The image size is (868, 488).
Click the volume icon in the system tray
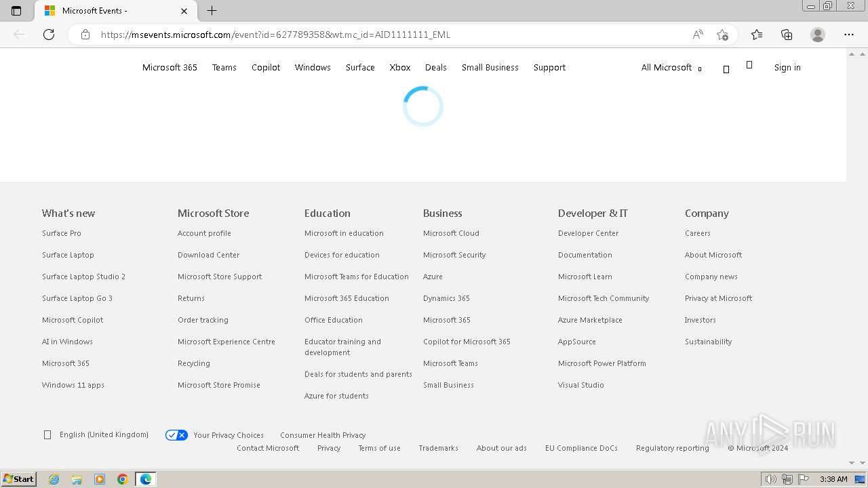771,479
